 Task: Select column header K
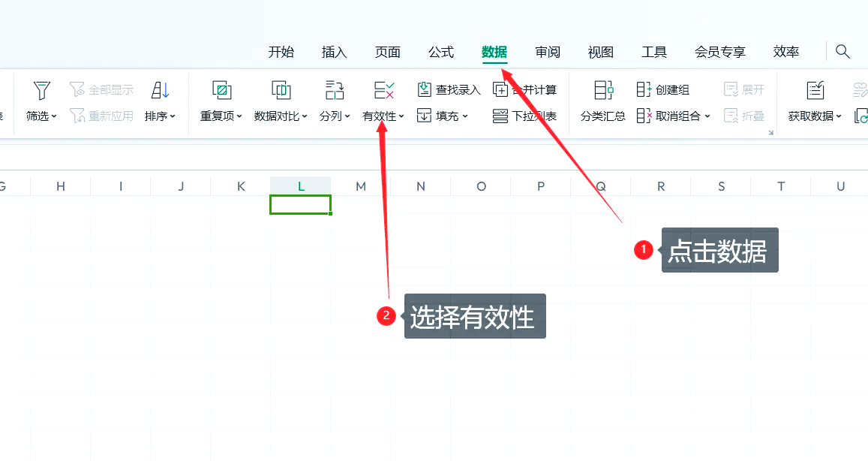241,186
